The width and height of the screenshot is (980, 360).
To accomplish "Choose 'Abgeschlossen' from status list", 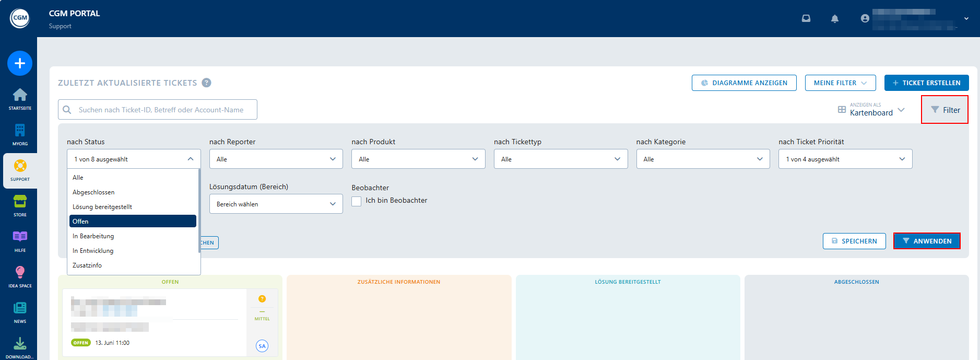I will (x=93, y=192).
